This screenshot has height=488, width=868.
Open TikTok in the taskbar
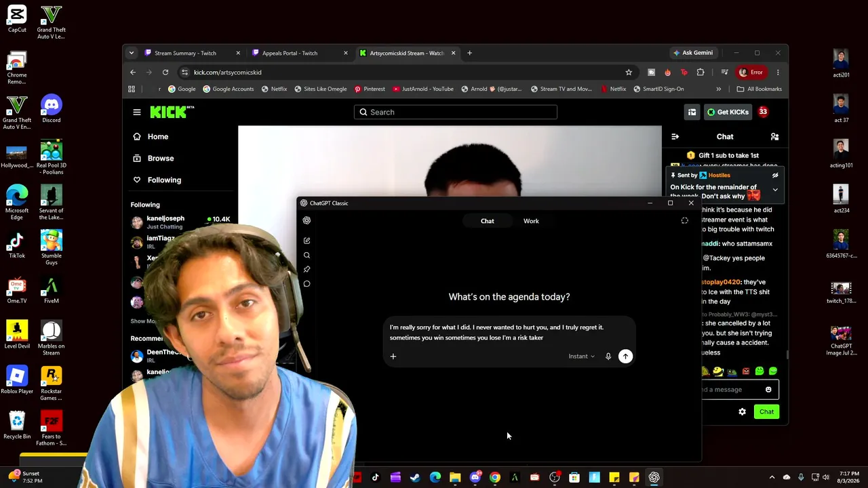point(376,478)
